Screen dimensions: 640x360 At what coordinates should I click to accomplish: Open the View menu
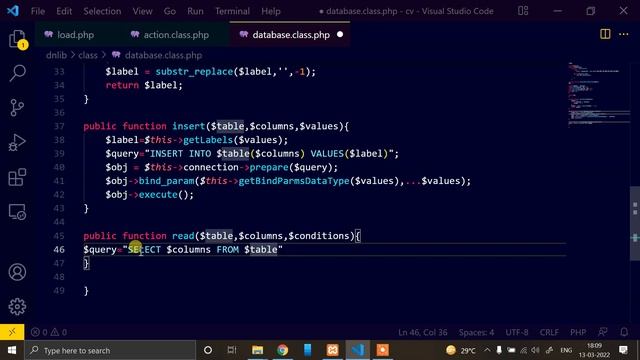click(142, 11)
